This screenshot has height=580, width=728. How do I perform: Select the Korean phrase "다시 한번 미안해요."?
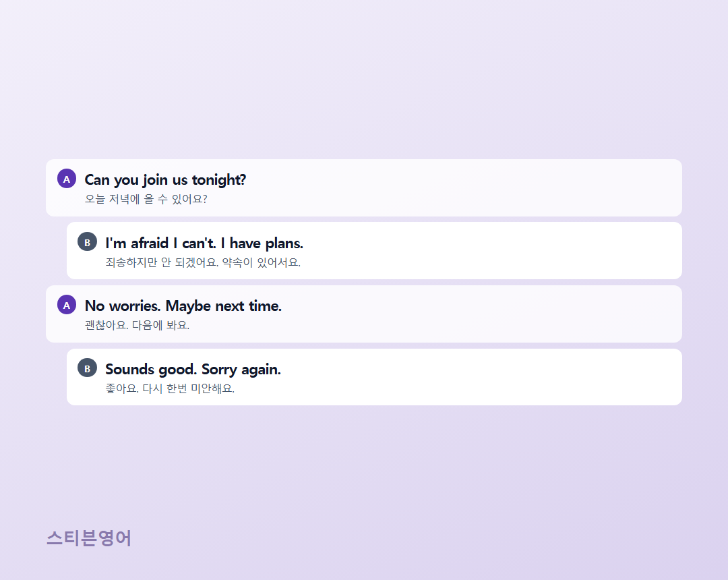[x=189, y=388]
